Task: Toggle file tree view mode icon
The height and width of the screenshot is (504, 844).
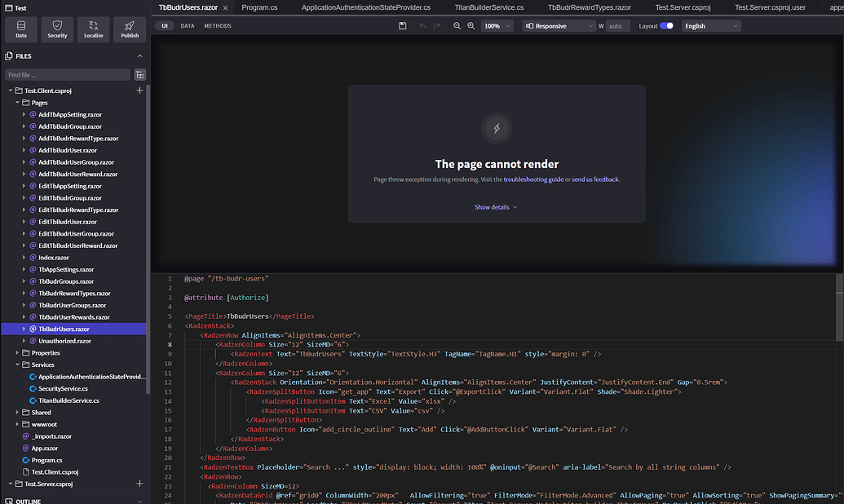Action: coord(140,75)
